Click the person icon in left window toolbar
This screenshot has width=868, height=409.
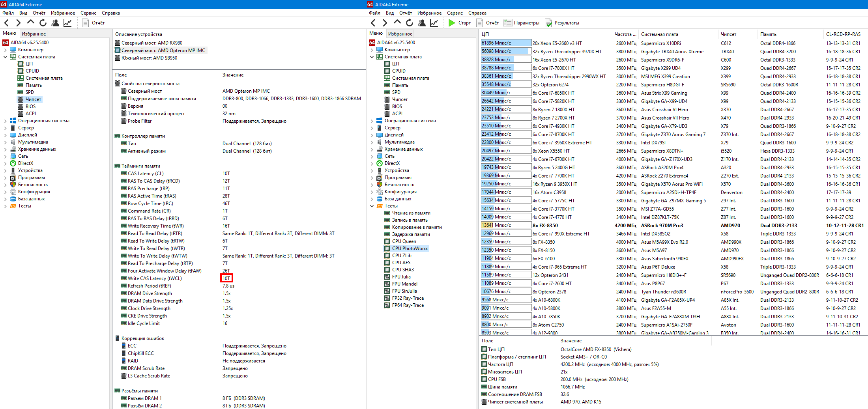pyautogui.click(x=55, y=23)
